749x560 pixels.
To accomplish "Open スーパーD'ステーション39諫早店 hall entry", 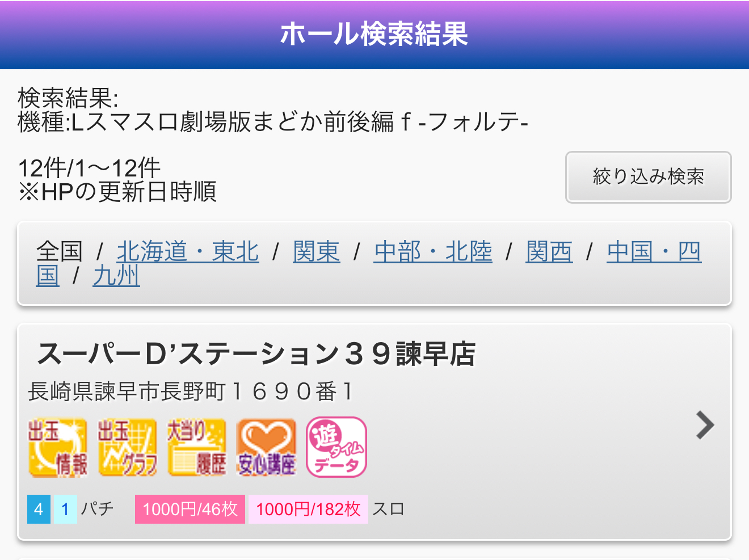I will coord(374,432).
